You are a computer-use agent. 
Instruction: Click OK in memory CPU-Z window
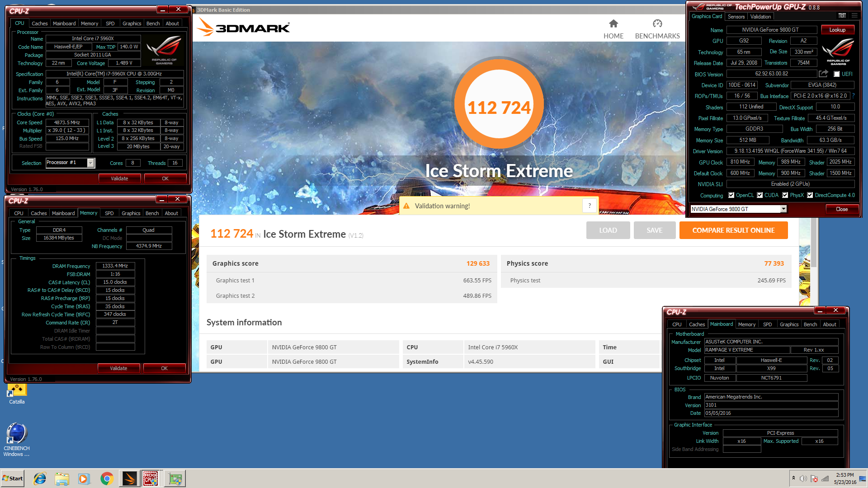[x=164, y=368]
